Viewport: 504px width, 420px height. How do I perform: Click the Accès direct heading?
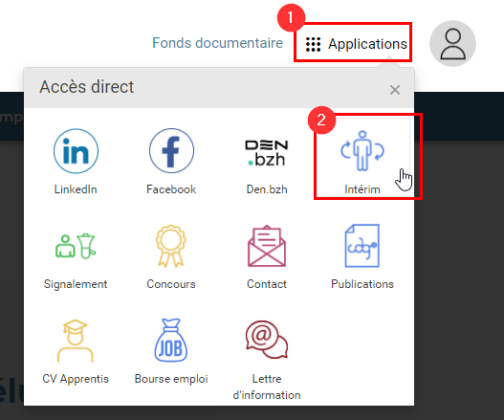[86, 87]
